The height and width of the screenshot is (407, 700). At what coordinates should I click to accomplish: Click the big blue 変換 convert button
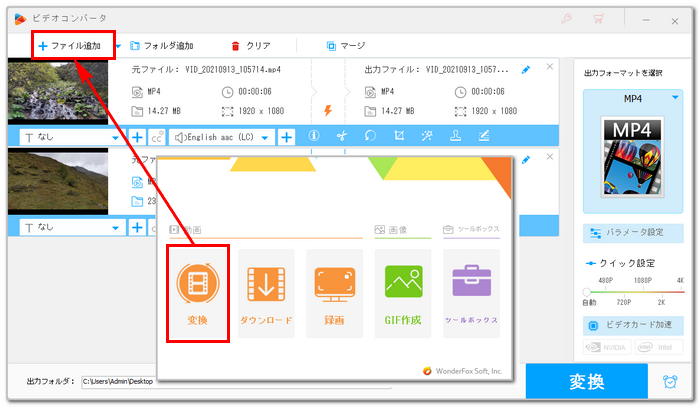(587, 381)
